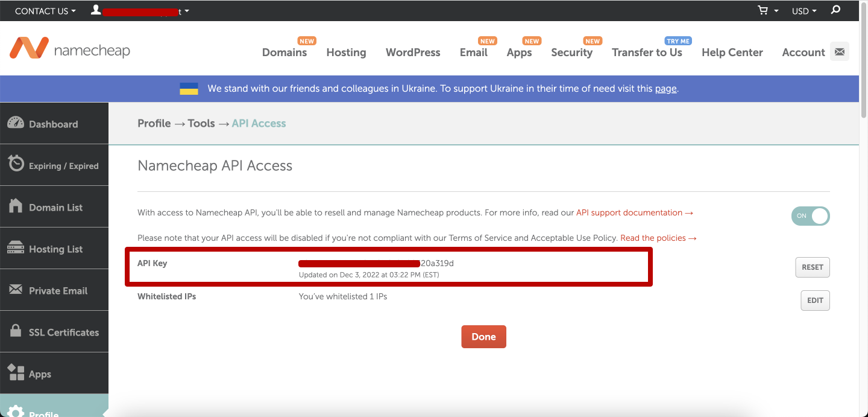Click the page vertical scrollbar
This screenshot has width=868, height=417.
click(863, 60)
